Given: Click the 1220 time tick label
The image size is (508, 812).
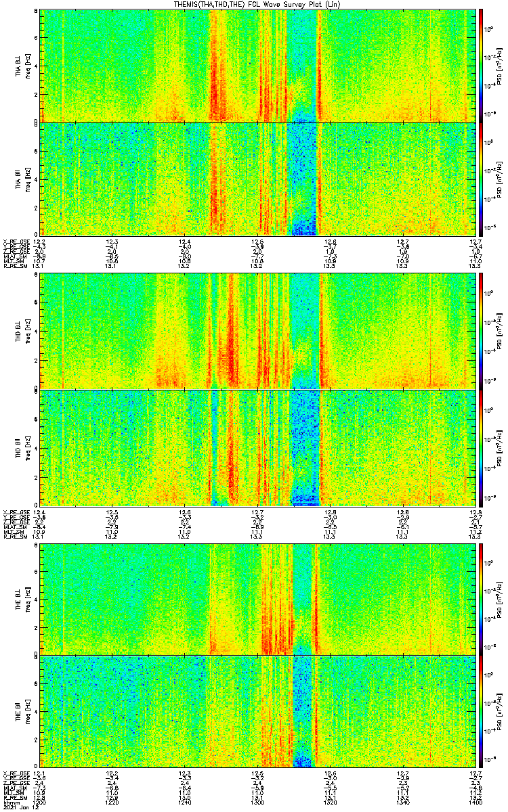Looking at the screenshot, I should click(113, 802).
